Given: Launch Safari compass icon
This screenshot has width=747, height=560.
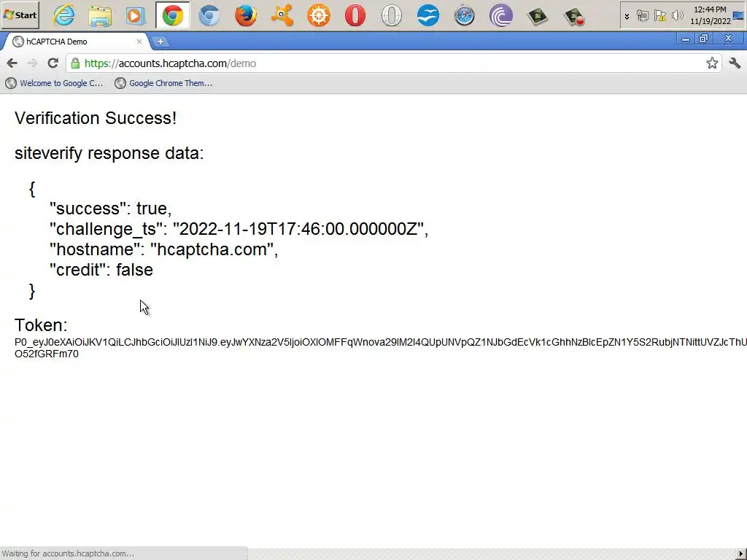Looking at the screenshot, I should [465, 16].
